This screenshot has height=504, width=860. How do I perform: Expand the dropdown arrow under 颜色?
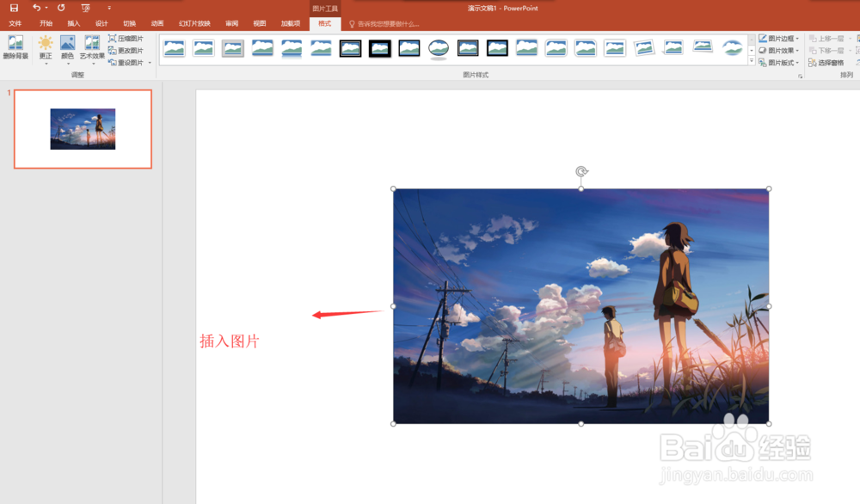pyautogui.click(x=68, y=65)
